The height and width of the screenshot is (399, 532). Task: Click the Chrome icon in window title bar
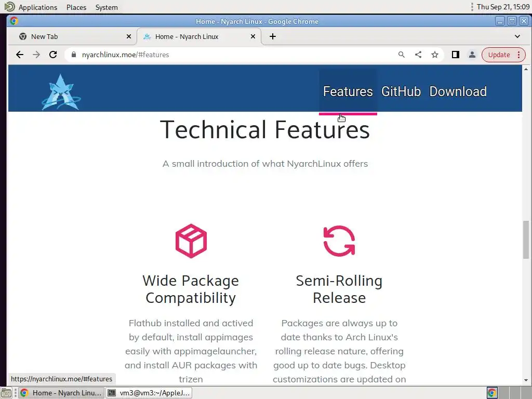14,21
